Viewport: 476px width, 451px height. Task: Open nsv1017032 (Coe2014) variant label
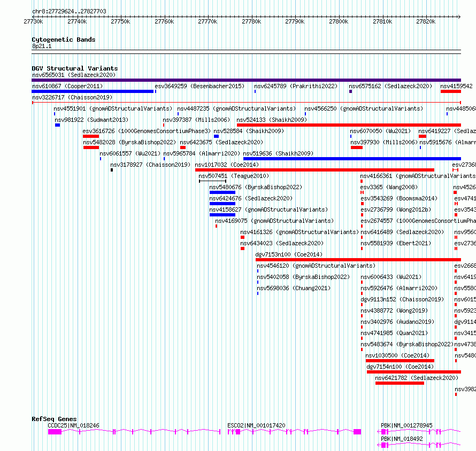(227, 165)
